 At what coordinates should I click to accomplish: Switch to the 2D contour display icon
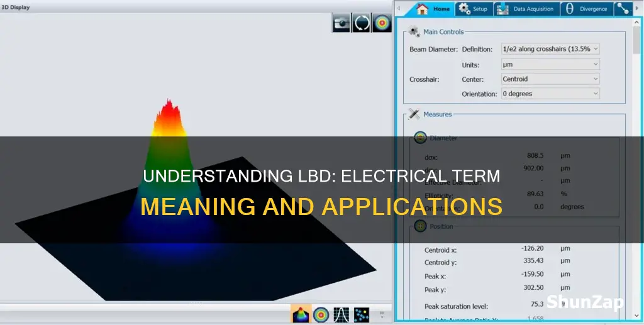321,315
